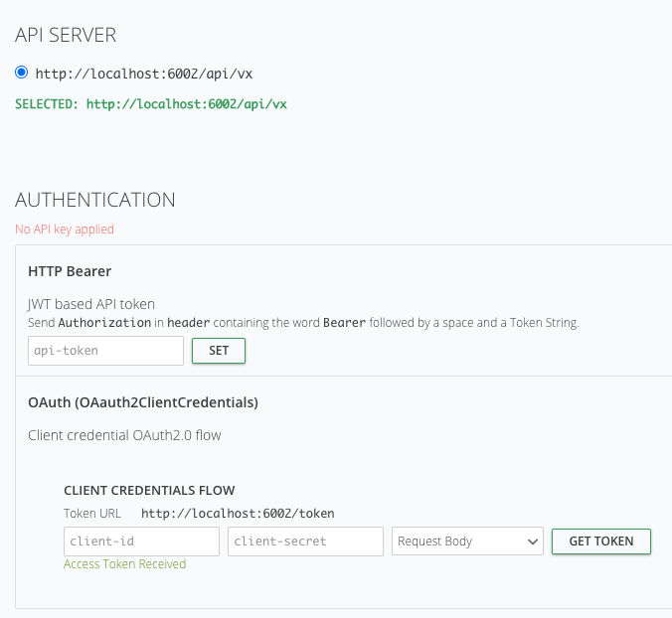
Task: Click the http://localhost:6002/api/vx server label
Action: 144,75
